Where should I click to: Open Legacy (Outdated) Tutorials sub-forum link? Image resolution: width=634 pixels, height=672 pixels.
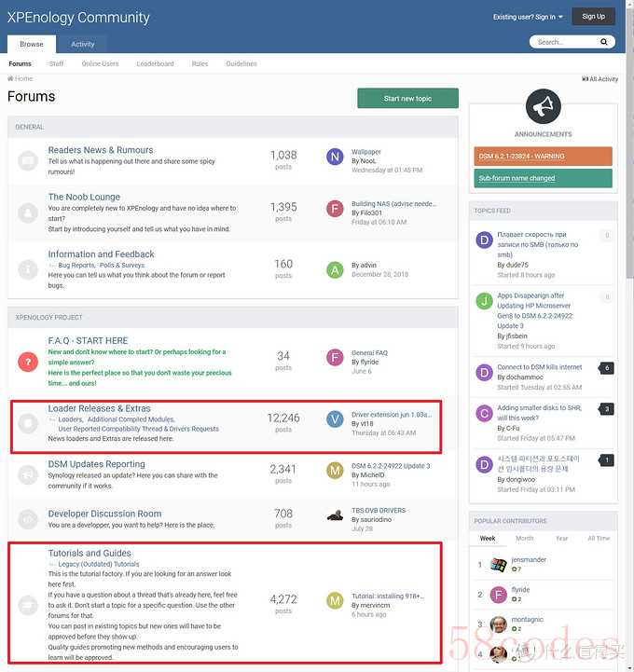(99, 565)
